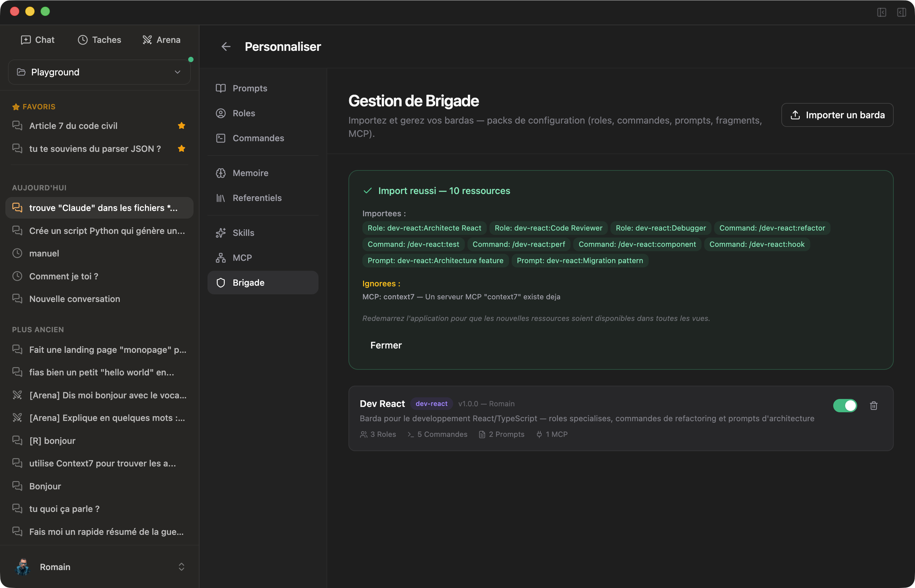Switch to the Commandes section
915x588 pixels.
[x=258, y=138]
